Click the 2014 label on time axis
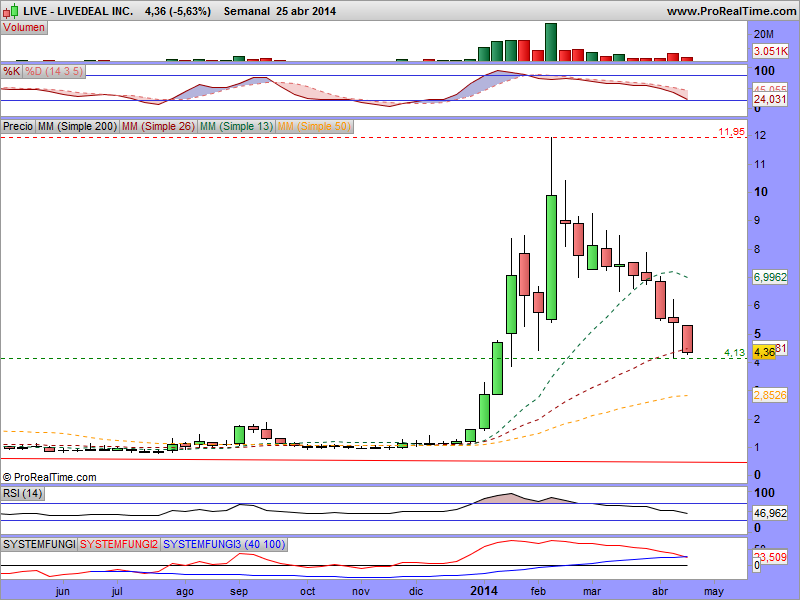Viewport: 800px width, 600px height. pyautogui.click(x=484, y=591)
